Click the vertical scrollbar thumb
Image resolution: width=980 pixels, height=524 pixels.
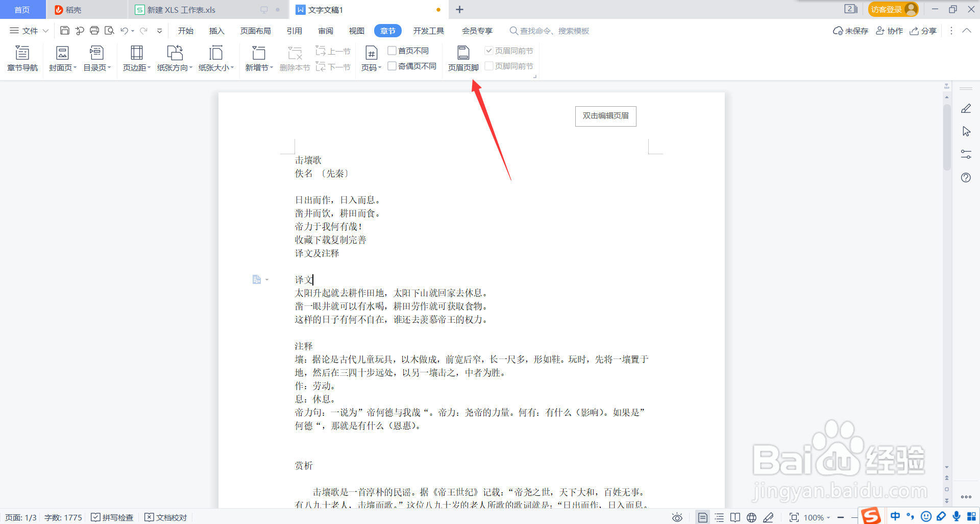pos(947,137)
